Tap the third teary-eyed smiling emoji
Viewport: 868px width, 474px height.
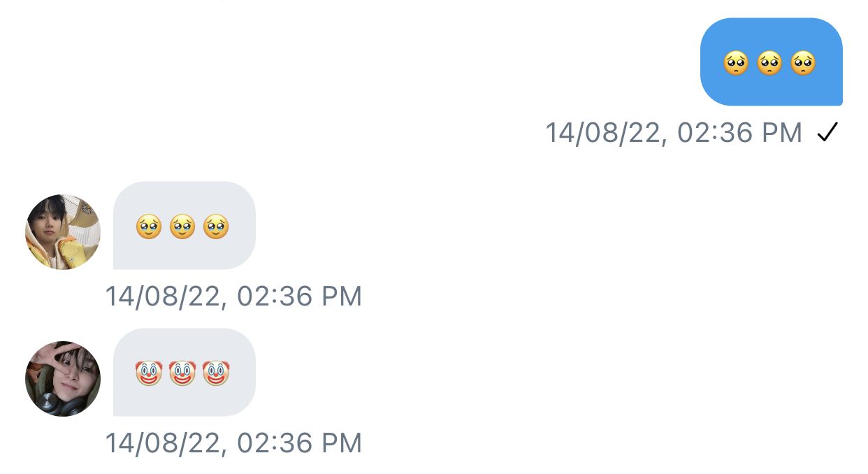216,227
